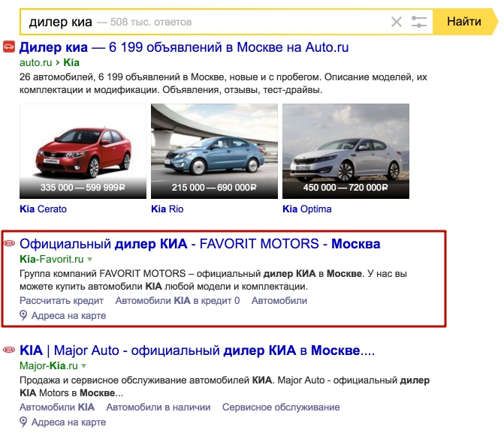Expand the dropdown arrow next to Kia-Favorit.ru

pyautogui.click(x=89, y=259)
